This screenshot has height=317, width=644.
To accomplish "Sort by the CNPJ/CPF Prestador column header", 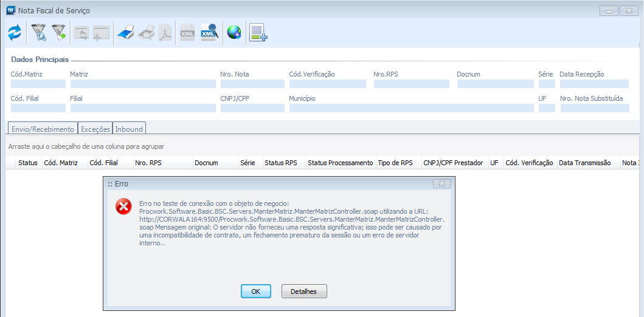I will (x=455, y=163).
